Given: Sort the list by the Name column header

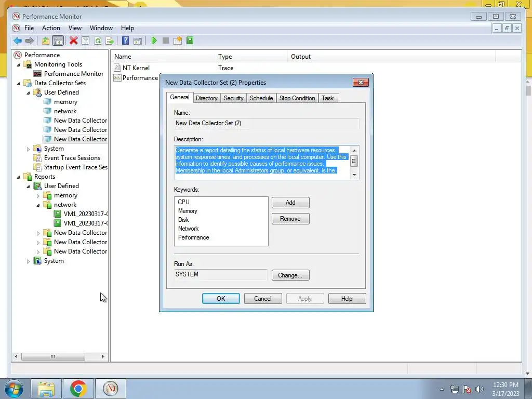Looking at the screenshot, I should click(163, 57).
